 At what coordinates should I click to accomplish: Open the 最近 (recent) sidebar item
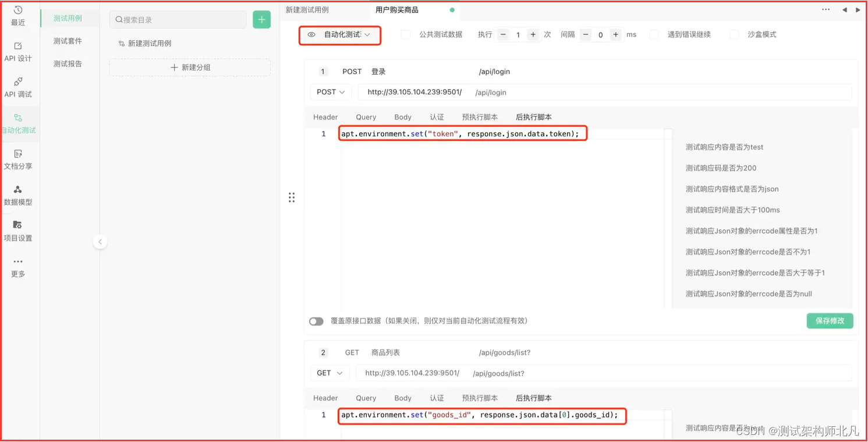pos(18,16)
